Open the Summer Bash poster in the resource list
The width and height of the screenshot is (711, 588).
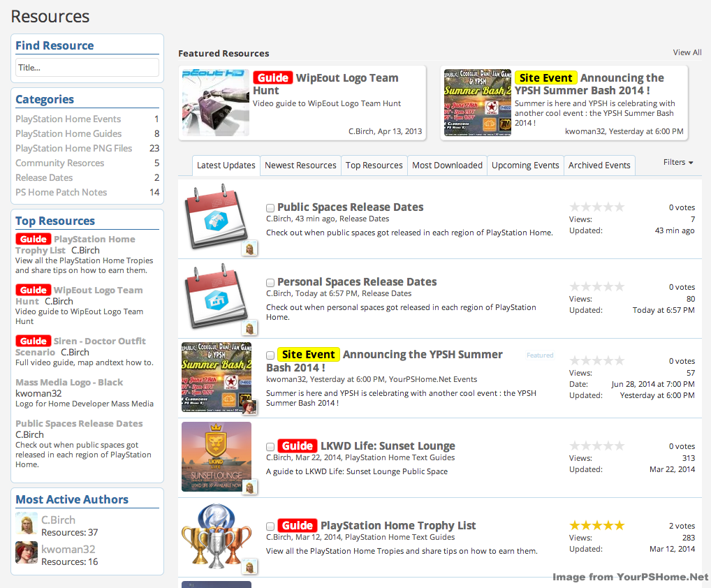coord(217,377)
